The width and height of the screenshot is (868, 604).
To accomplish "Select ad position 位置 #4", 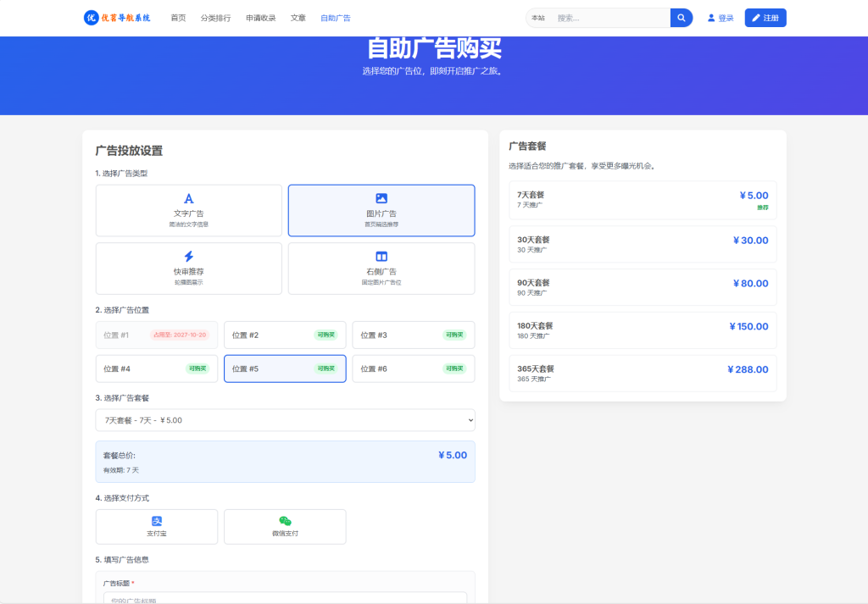I will 157,368.
